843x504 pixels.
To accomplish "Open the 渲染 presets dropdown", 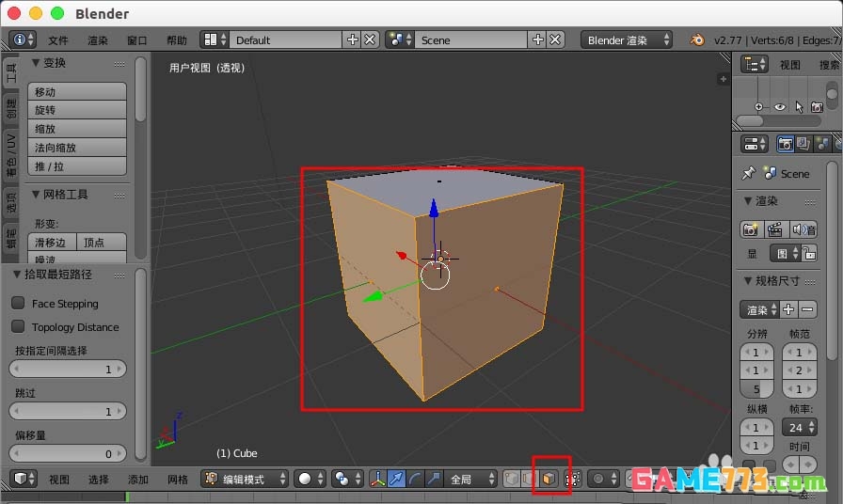I will [759, 309].
